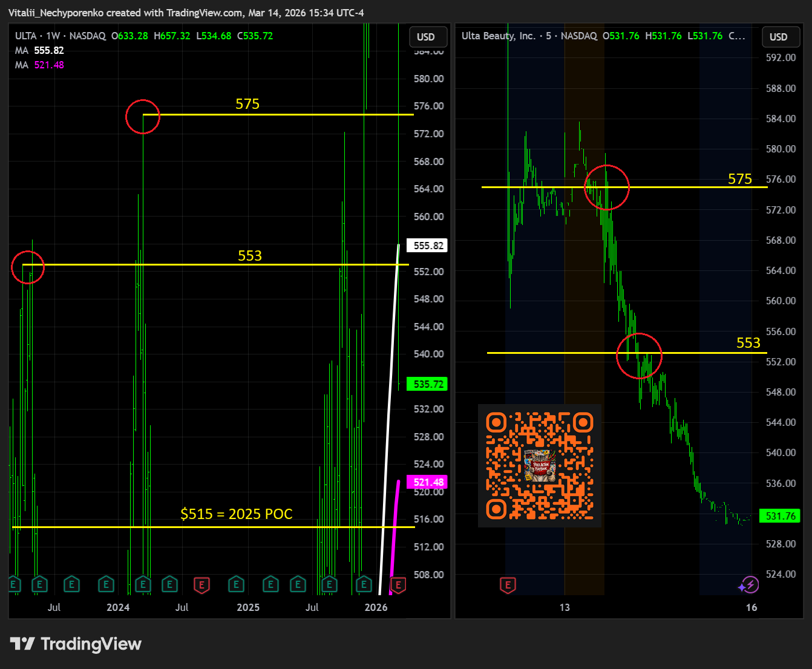
Task: Click the 553 annotation on the weekly chart
Action: (x=250, y=256)
